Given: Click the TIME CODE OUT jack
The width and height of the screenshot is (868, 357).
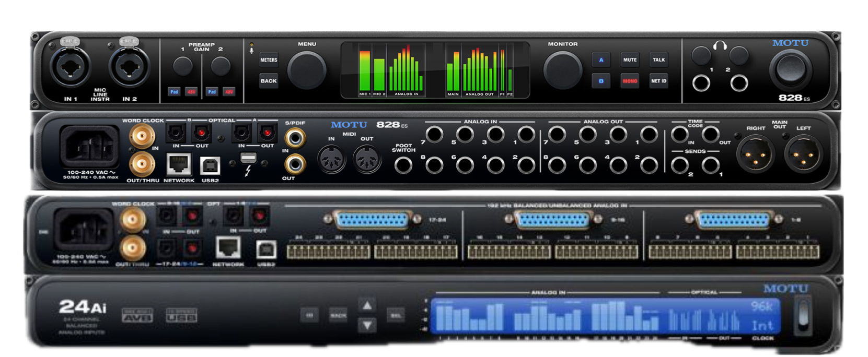Looking at the screenshot, I should pyautogui.click(x=711, y=135).
